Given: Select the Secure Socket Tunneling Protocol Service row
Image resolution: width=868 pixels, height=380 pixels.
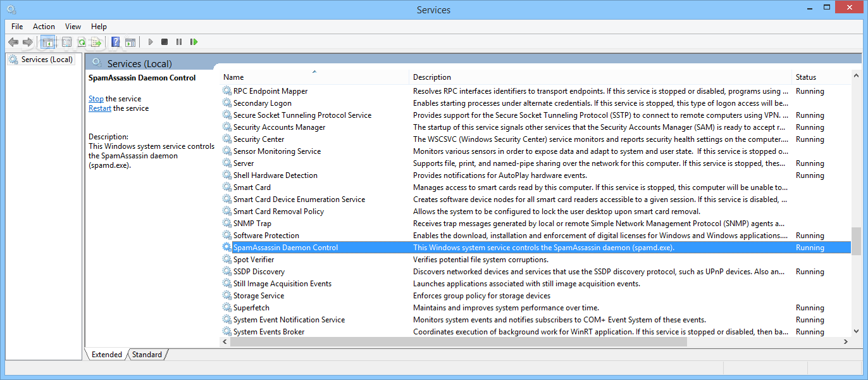Looking at the screenshot, I should [x=535, y=115].
